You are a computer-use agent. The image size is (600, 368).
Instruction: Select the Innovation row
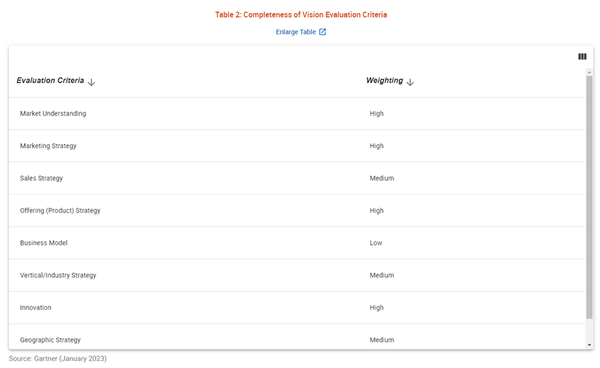click(x=297, y=308)
